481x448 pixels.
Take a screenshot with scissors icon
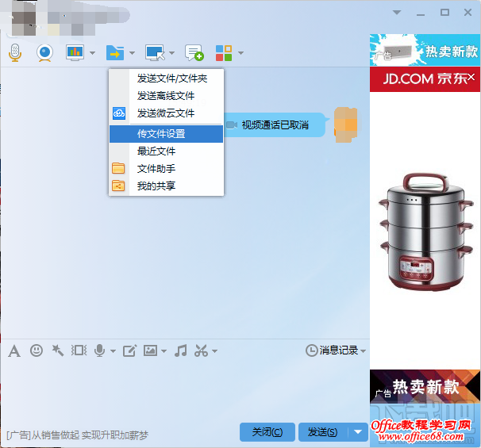[202, 350]
